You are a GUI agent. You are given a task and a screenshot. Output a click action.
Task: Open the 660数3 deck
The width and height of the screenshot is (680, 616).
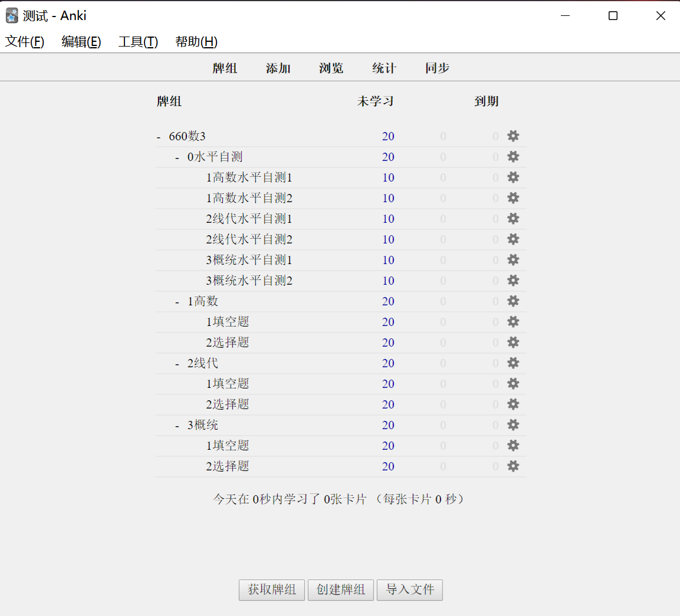(187, 136)
